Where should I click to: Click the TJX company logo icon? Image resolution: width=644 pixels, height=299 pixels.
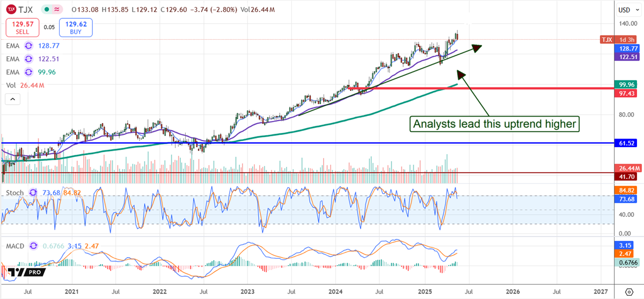11,9
